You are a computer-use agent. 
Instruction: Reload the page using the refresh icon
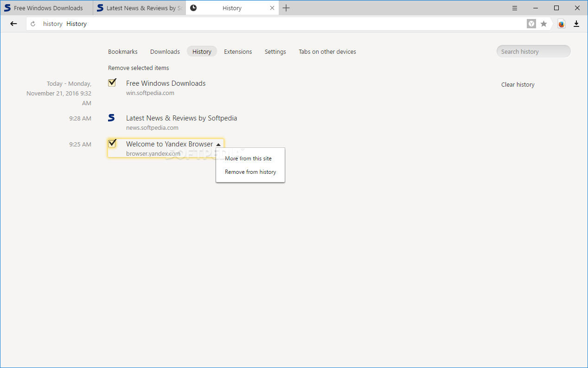tap(33, 24)
